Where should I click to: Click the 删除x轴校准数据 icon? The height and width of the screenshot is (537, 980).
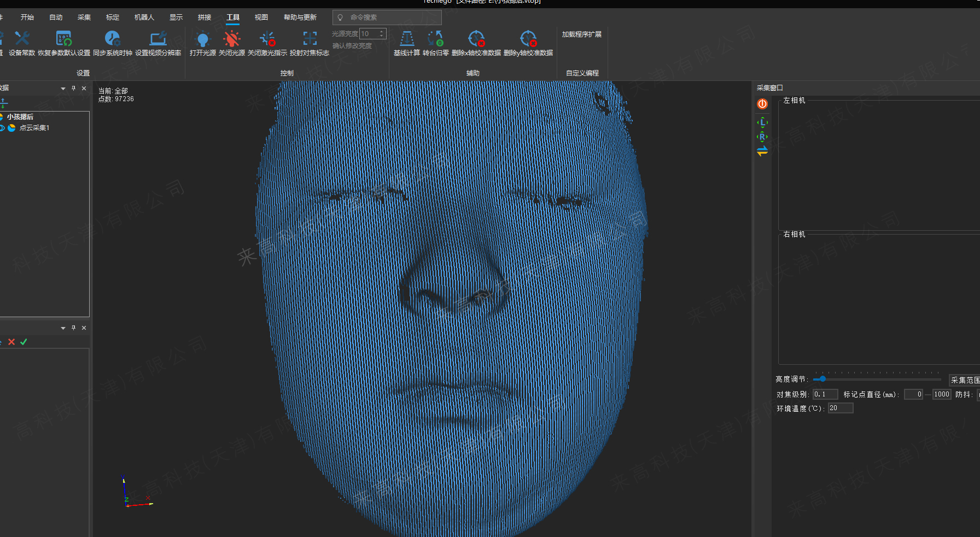pos(476,39)
